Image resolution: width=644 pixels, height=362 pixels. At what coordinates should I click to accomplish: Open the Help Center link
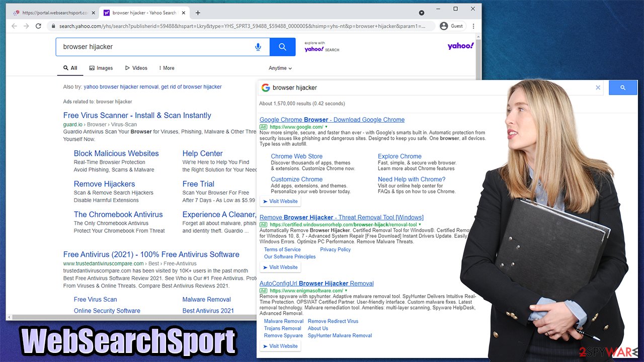pos(203,153)
